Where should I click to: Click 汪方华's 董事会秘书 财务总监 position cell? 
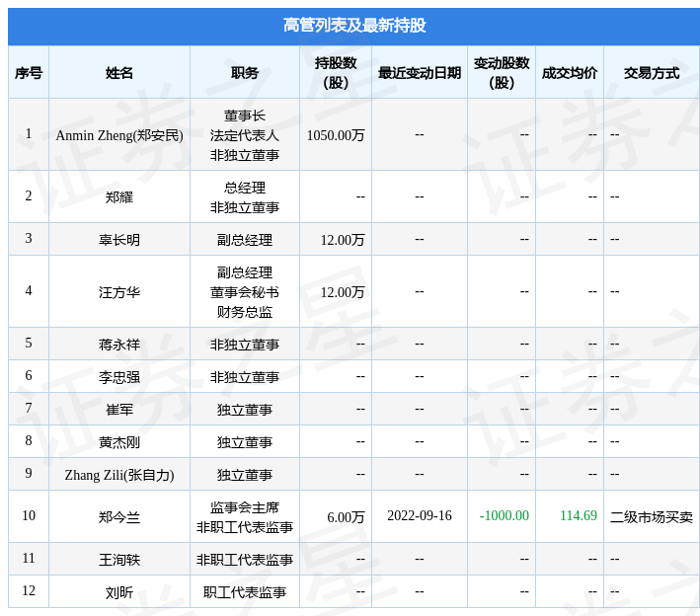click(245, 292)
